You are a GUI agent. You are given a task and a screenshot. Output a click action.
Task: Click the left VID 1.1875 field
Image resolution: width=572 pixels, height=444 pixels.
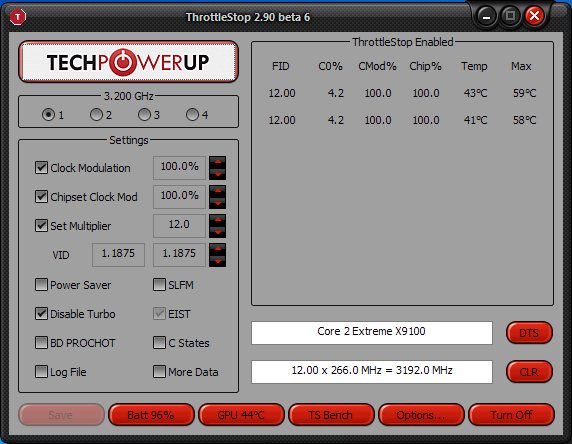[119, 255]
